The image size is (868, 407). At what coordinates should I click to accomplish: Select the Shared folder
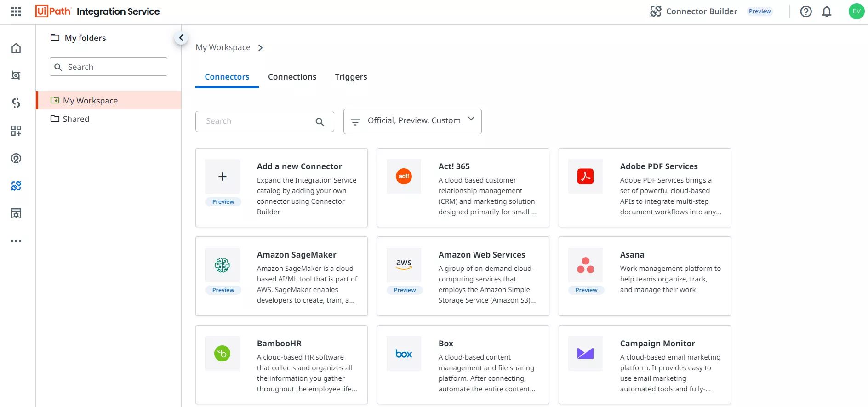(x=76, y=119)
